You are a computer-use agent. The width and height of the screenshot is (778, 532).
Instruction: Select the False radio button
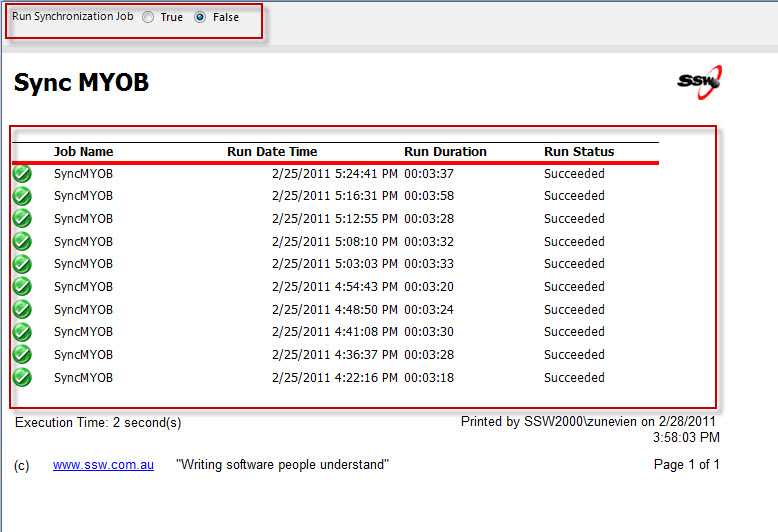coord(200,17)
